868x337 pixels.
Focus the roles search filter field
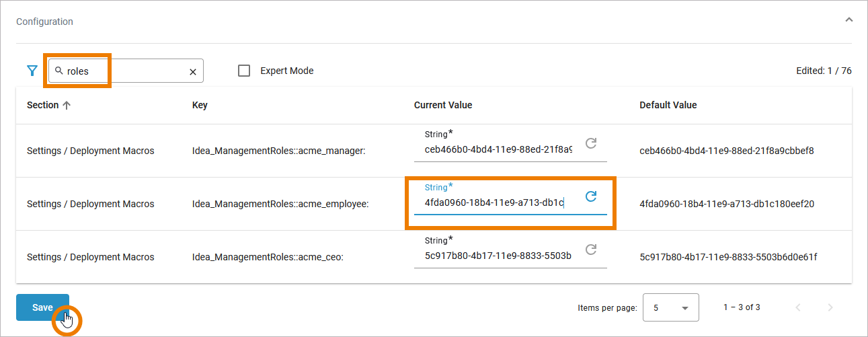pyautogui.click(x=124, y=71)
